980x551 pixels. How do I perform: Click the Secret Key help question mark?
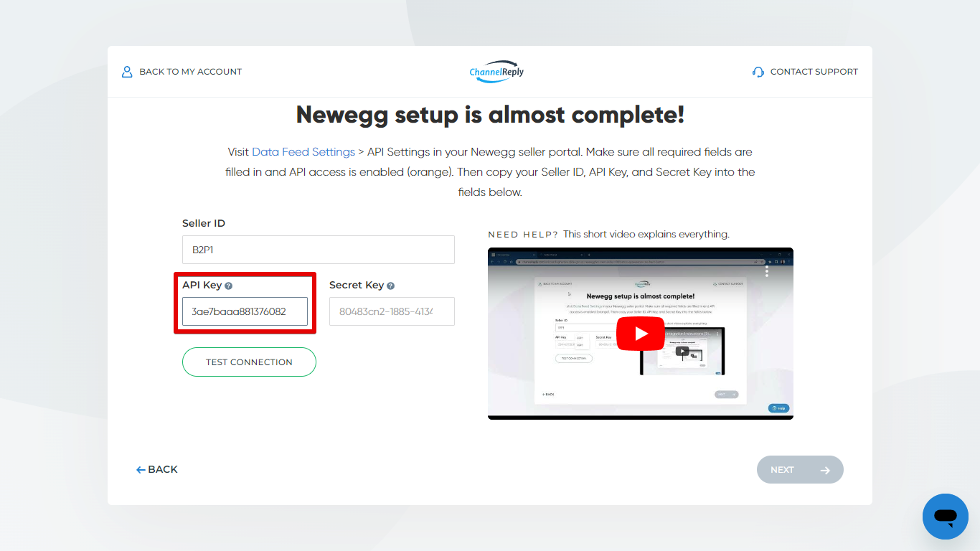pyautogui.click(x=390, y=286)
